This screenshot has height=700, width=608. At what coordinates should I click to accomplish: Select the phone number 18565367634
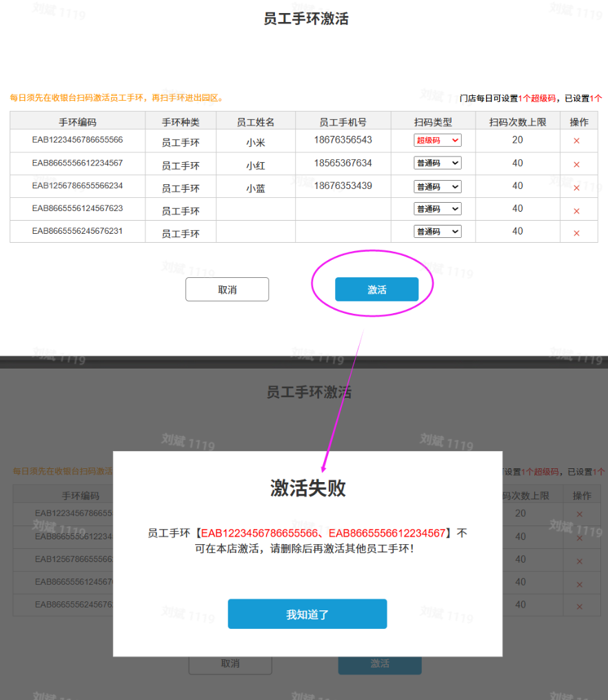343,163
